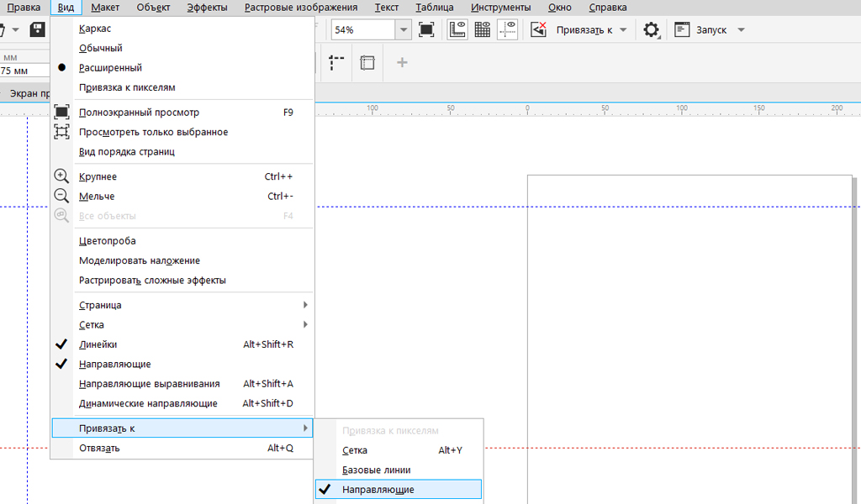Open the Эффекты menu in menu bar
Screen dimensions: 861x504
207,8
